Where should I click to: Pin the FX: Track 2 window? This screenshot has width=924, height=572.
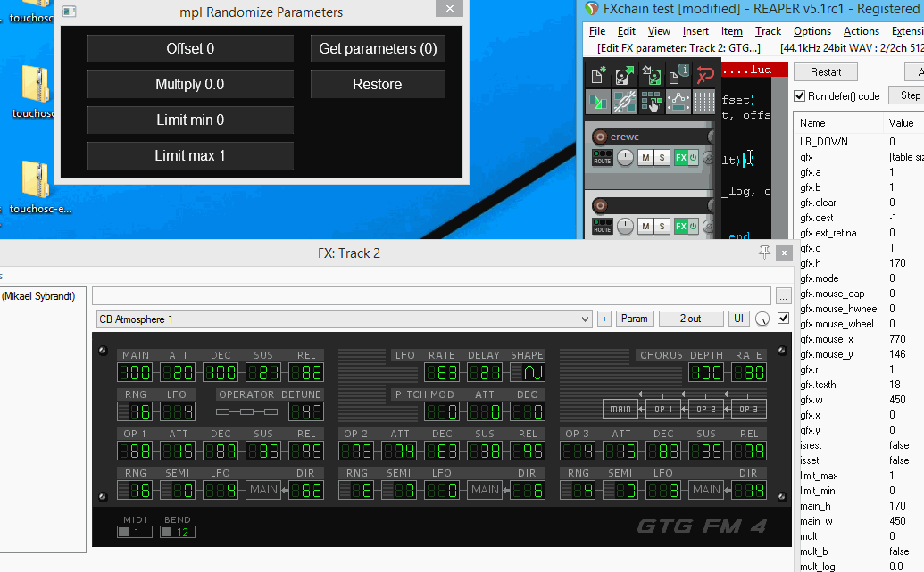pos(764,253)
